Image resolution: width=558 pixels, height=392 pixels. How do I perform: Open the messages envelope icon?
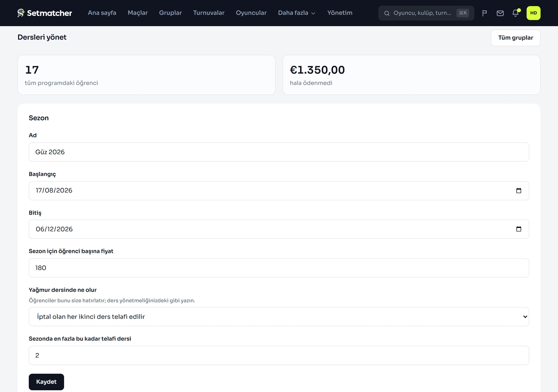(x=500, y=13)
